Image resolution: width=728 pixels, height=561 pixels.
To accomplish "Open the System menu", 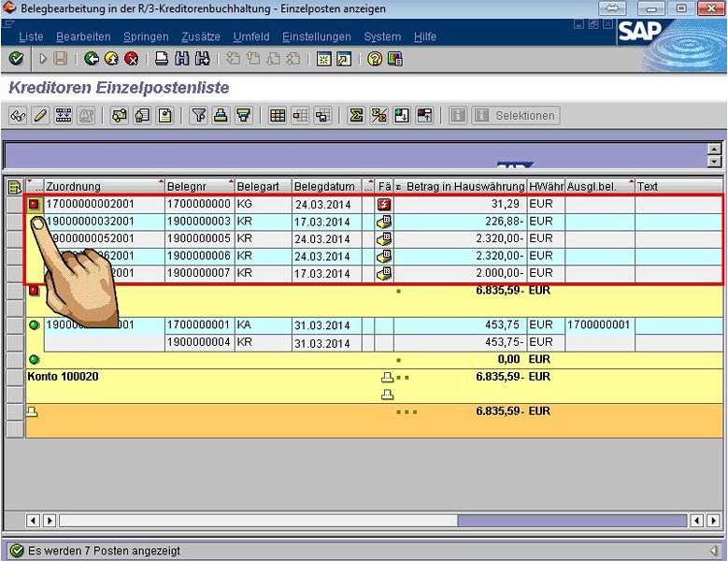I will [x=382, y=36].
